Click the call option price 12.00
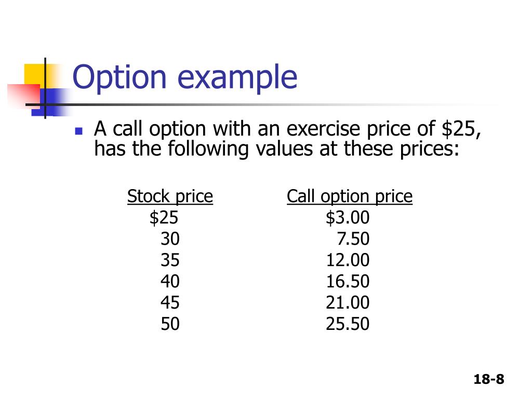 coord(348,260)
